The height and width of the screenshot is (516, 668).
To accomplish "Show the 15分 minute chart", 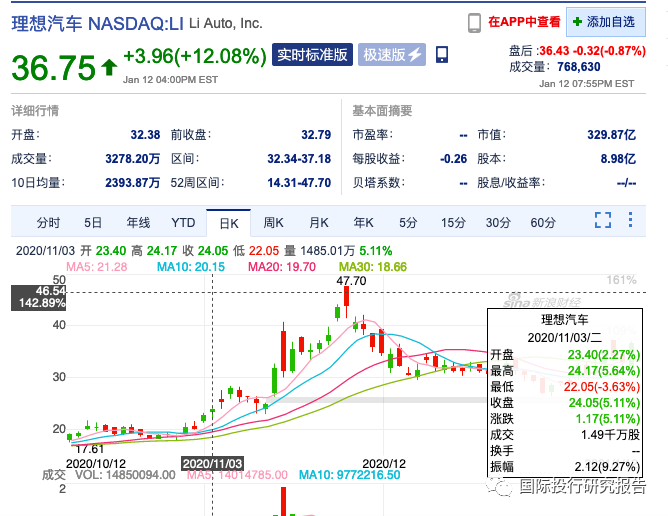I will [x=453, y=222].
